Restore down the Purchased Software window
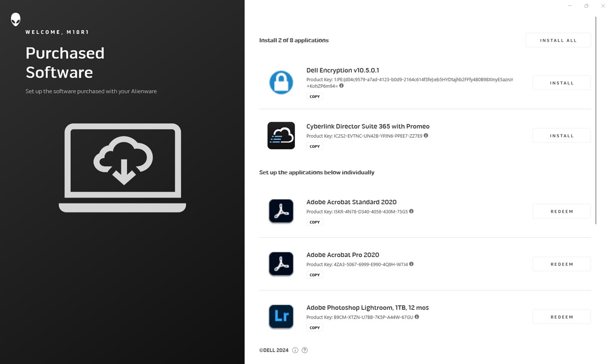The width and height of the screenshot is (611, 364). (x=586, y=6)
